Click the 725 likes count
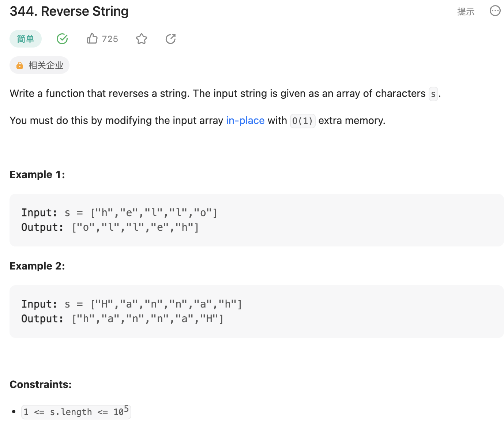 pyautogui.click(x=110, y=39)
